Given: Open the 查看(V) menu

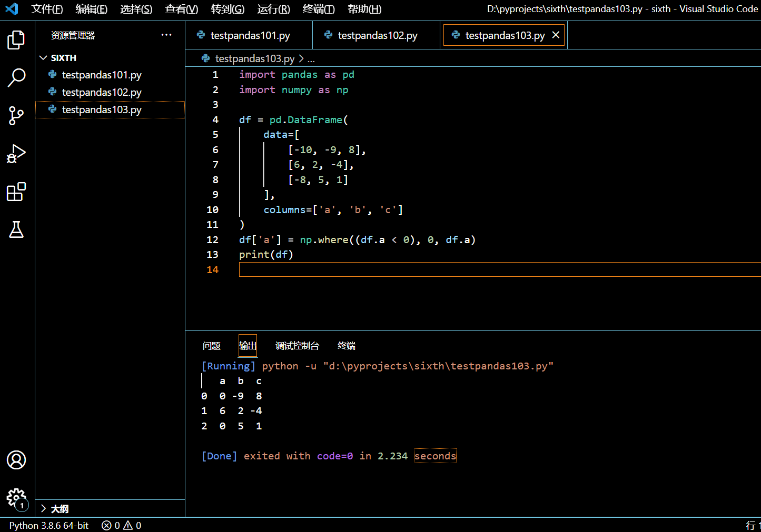Looking at the screenshot, I should tap(182, 9).
